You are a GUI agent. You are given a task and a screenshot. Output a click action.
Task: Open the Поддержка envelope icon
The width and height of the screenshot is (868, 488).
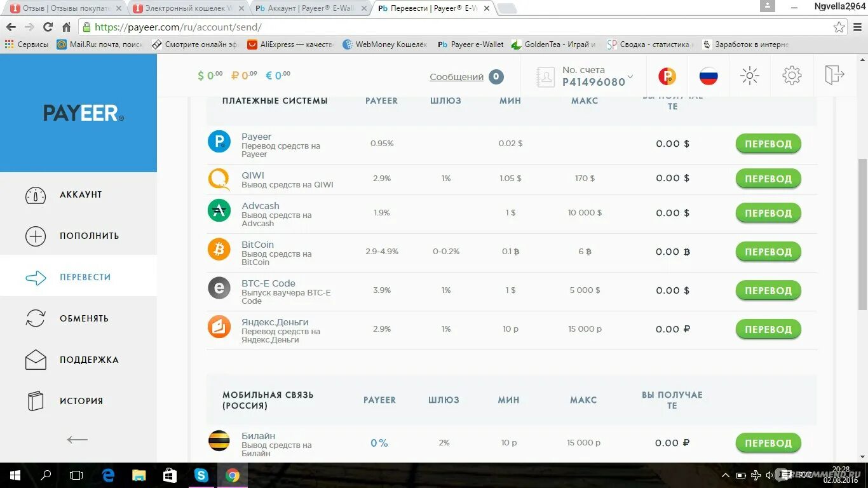[36, 360]
